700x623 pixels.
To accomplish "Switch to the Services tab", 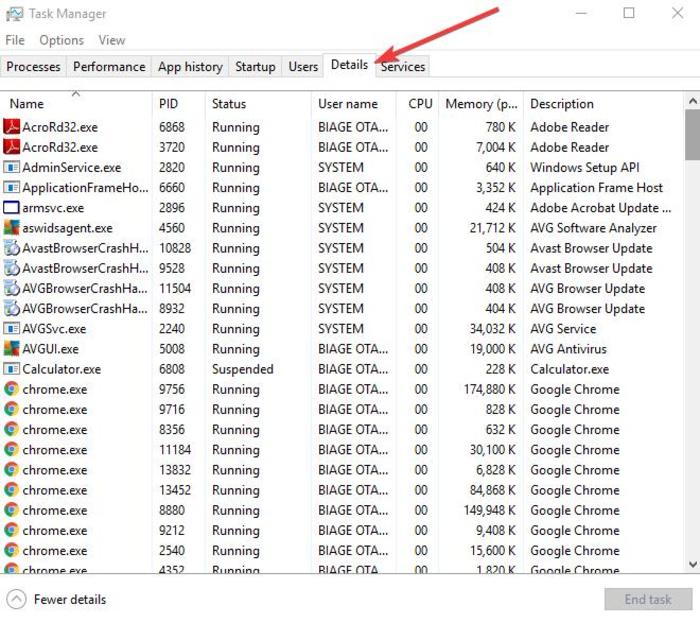I will tap(403, 67).
